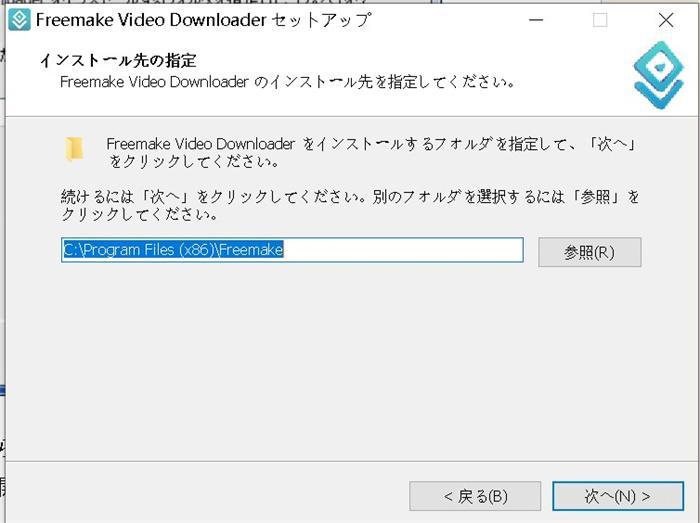Open folder browser with 参照(R) button
The width and height of the screenshot is (700, 523).
[590, 252]
